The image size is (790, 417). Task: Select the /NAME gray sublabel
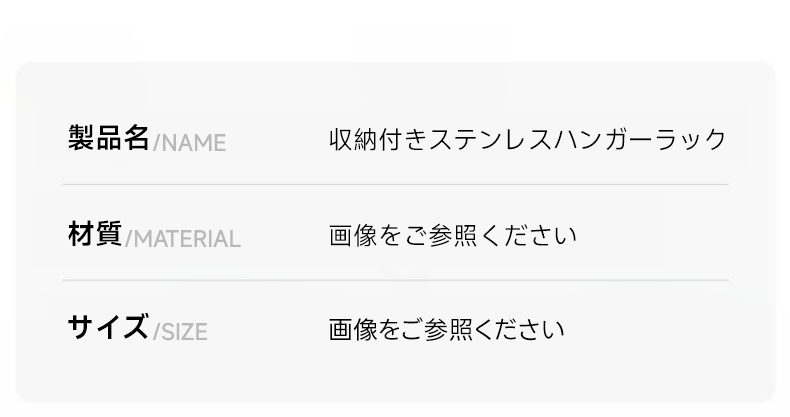[x=189, y=143]
